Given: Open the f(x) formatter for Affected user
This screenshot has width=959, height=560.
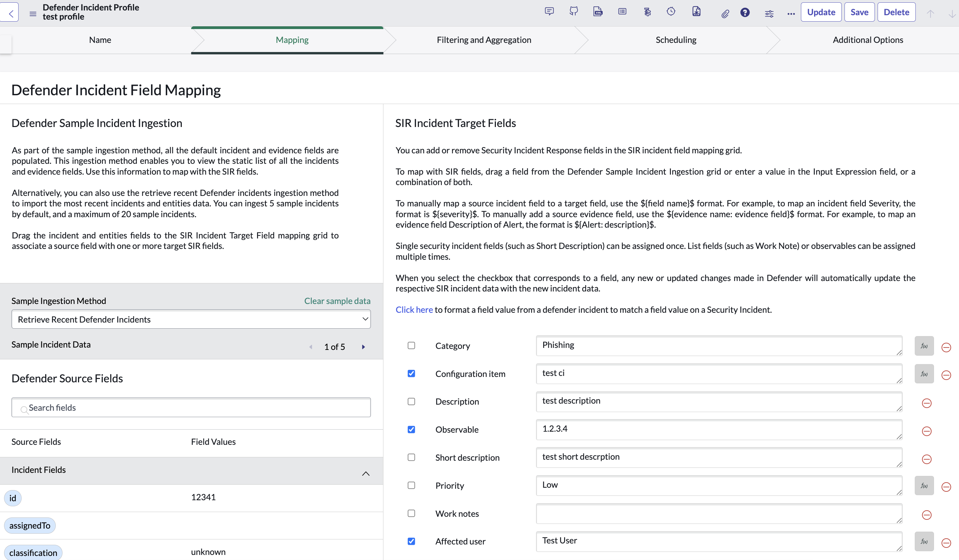Looking at the screenshot, I should [924, 541].
